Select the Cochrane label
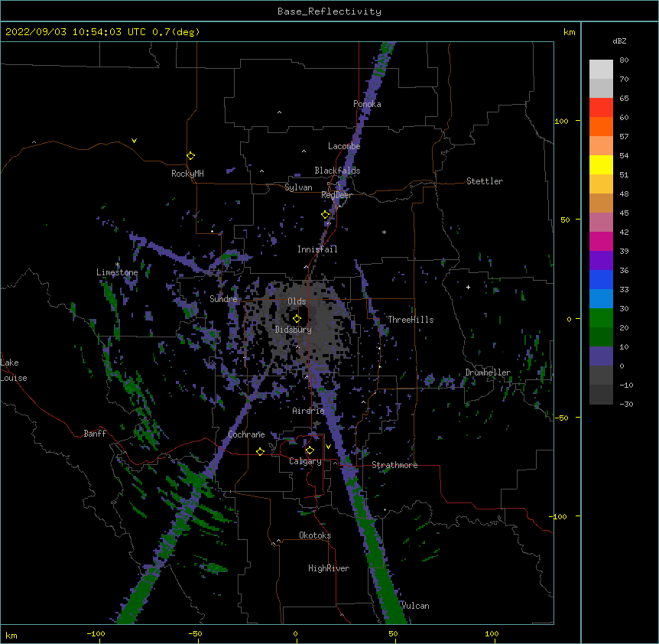This screenshot has width=659, height=644. [246, 434]
